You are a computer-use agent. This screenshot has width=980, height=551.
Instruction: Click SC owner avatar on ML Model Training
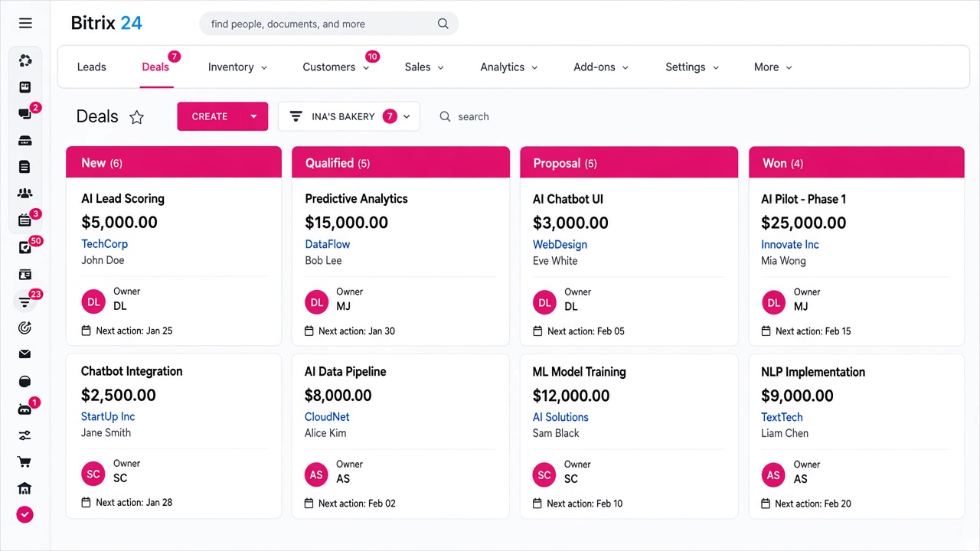[544, 475]
